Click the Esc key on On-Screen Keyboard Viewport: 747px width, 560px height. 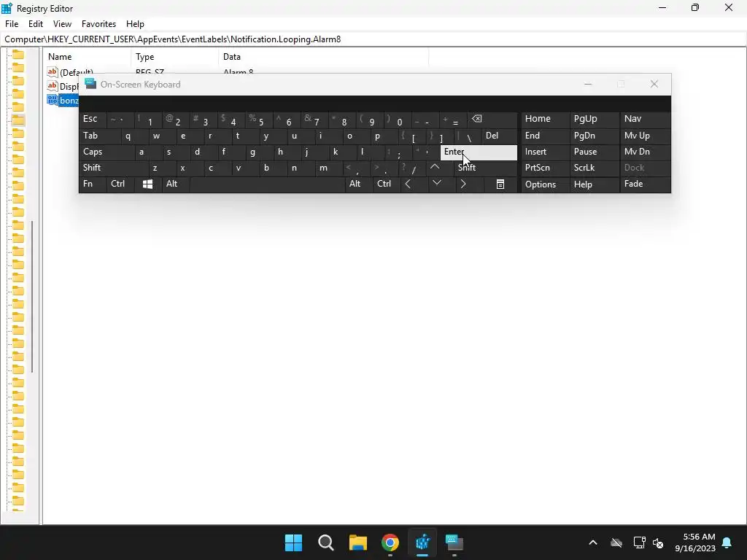click(93, 119)
